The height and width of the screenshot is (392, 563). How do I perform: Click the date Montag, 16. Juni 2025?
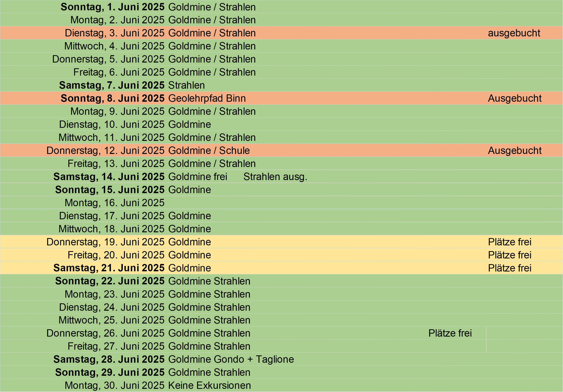coord(114,203)
